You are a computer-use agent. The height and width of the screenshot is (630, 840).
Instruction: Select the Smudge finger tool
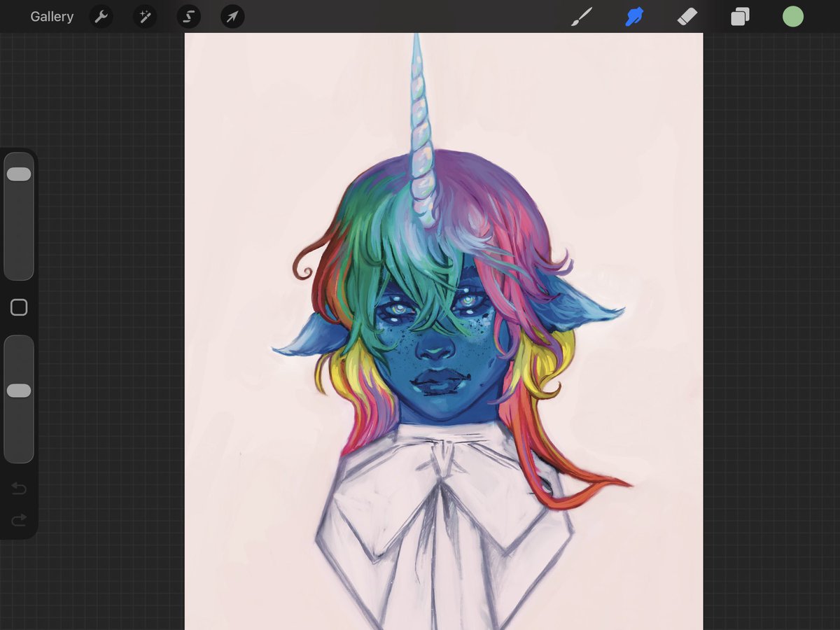634,17
